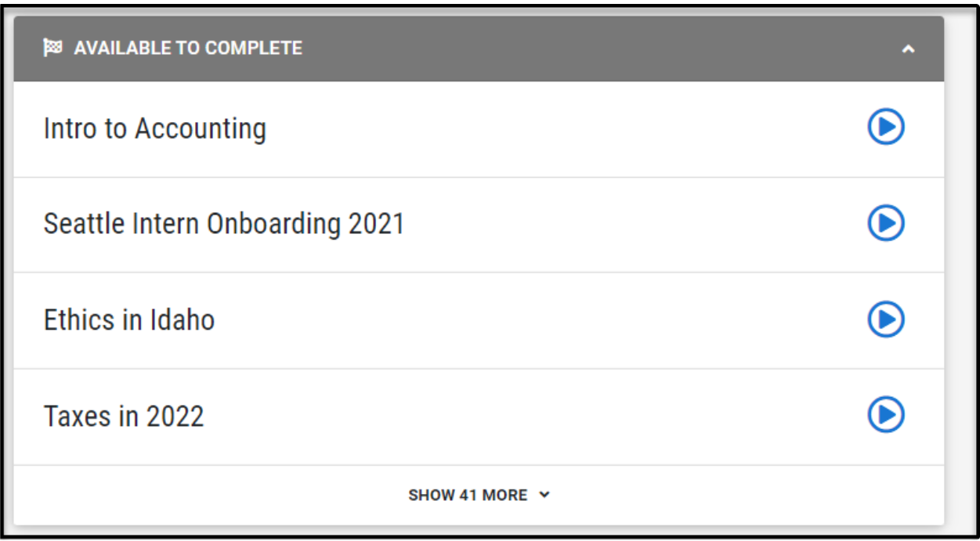Viewport: 980px width, 541px height.
Task: Collapse the Available to Complete section
Action: pos(908,49)
